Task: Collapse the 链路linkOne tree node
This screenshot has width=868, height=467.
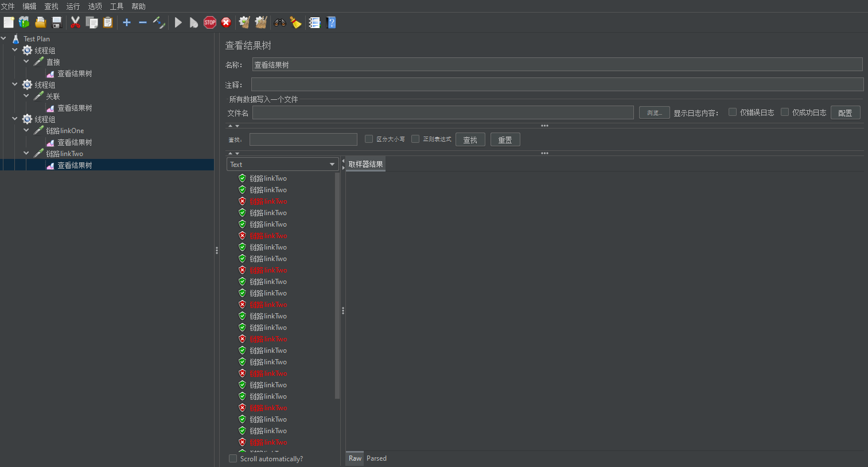Action: click(x=26, y=131)
